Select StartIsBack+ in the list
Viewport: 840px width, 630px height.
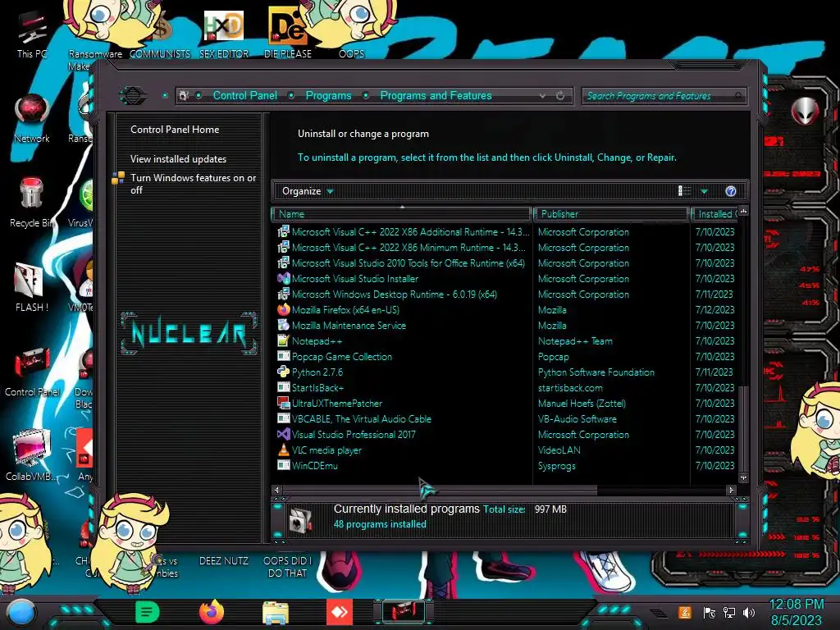(x=317, y=388)
